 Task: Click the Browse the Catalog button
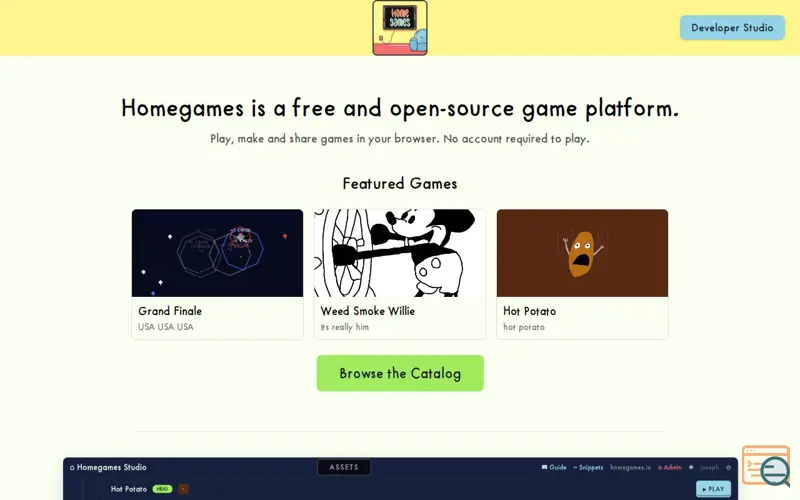[400, 373]
